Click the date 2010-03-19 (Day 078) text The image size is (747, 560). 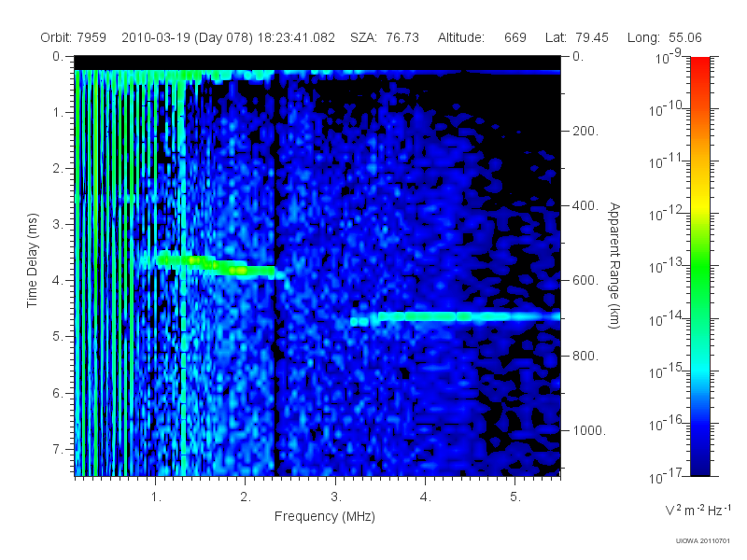(x=188, y=37)
